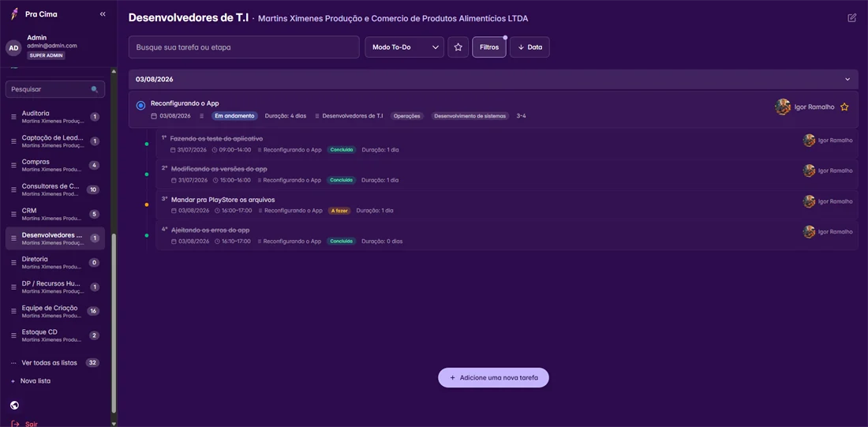
Task: Click the Desenvolvimento de sistemas tag
Action: [x=470, y=116]
